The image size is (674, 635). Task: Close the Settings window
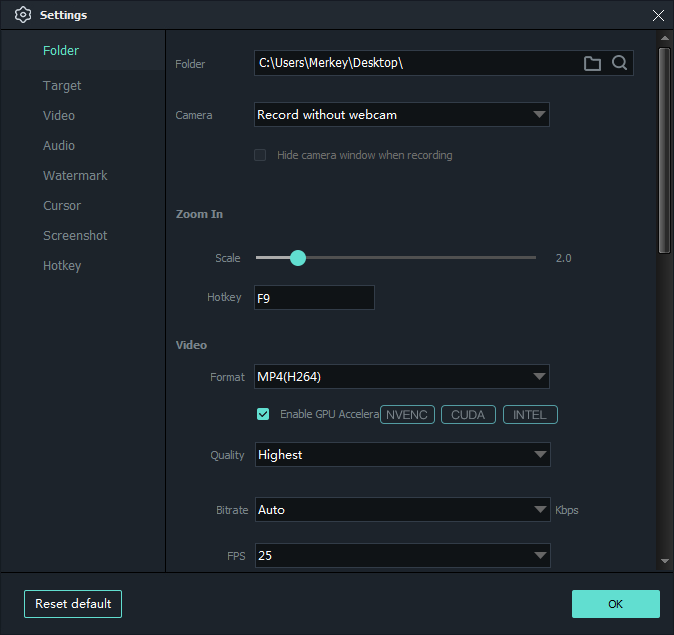[658, 15]
